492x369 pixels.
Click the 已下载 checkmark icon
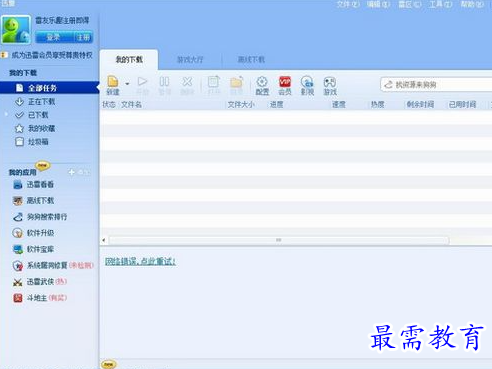click(19, 115)
